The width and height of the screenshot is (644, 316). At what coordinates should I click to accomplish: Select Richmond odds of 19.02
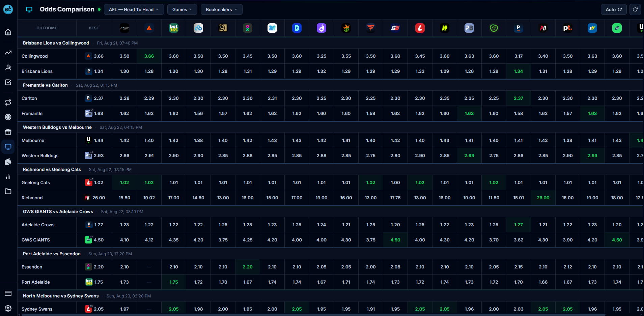pyautogui.click(x=149, y=198)
